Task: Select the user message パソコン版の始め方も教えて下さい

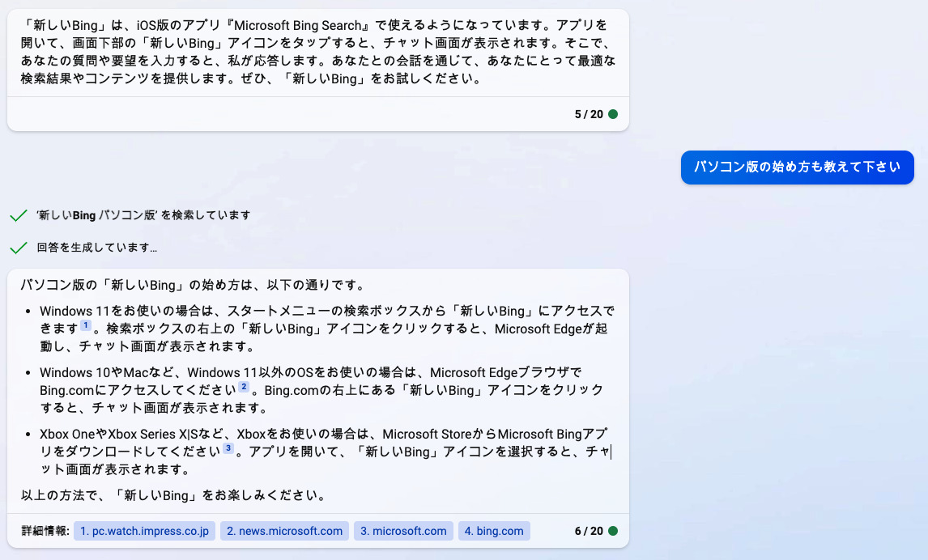Action: 797,168
